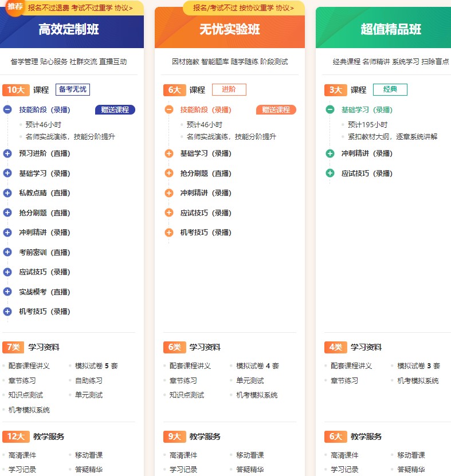Click plus icon beside 考前密训（直播）
451x476 pixels.
pos(7,252)
